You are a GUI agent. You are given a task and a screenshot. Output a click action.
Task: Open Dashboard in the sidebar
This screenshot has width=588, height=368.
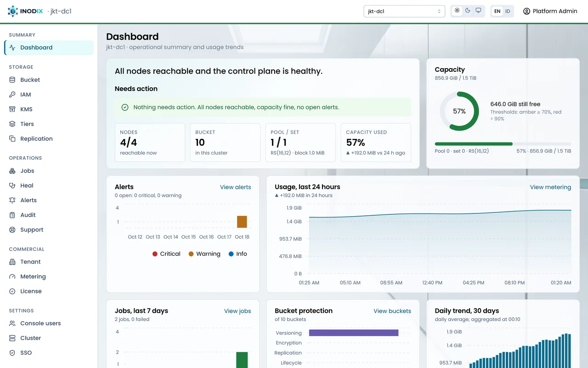coord(49,47)
